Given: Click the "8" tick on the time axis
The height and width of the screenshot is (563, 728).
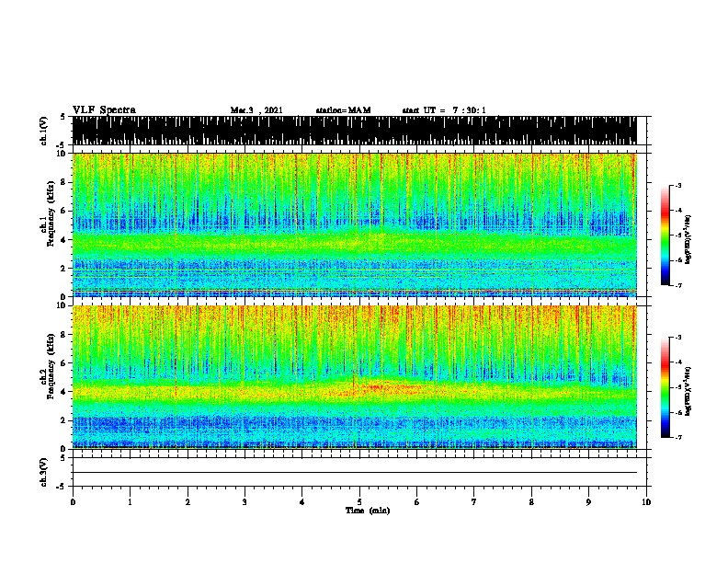Looking at the screenshot, I should point(531,502).
